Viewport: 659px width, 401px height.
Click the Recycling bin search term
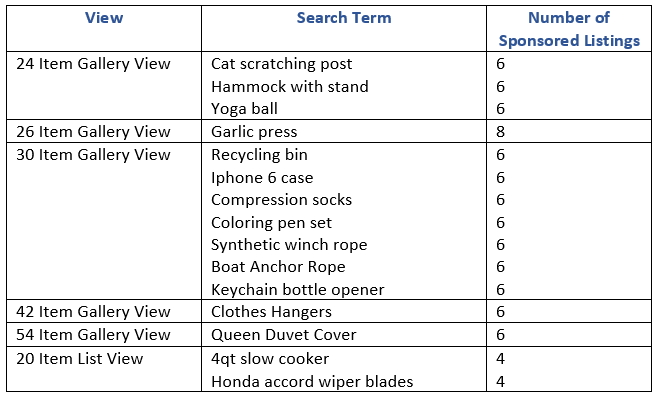259,155
